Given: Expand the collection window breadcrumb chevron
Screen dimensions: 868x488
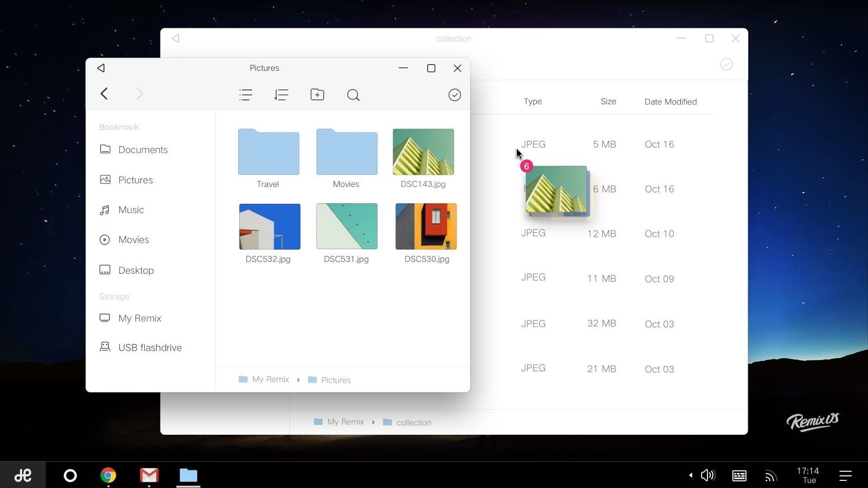Looking at the screenshot, I should tap(373, 422).
